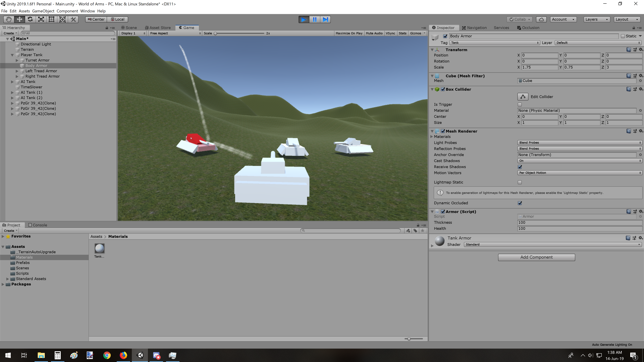Click the Anchor Override object picker circle

[640, 155]
